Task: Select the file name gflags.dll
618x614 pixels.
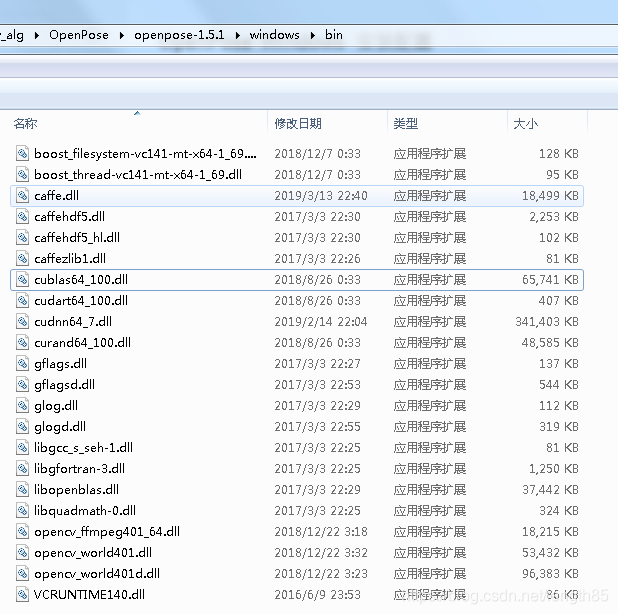Action: click(x=60, y=364)
